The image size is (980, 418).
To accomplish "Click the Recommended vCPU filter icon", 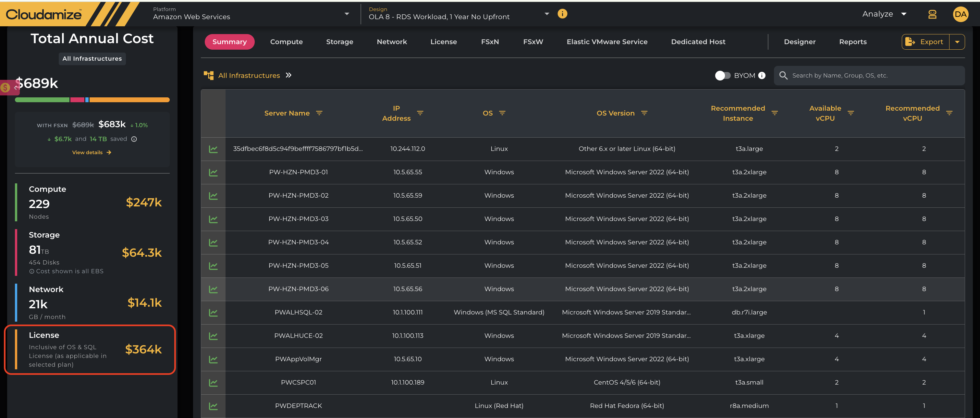I will pyautogui.click(x=949, y=113).
